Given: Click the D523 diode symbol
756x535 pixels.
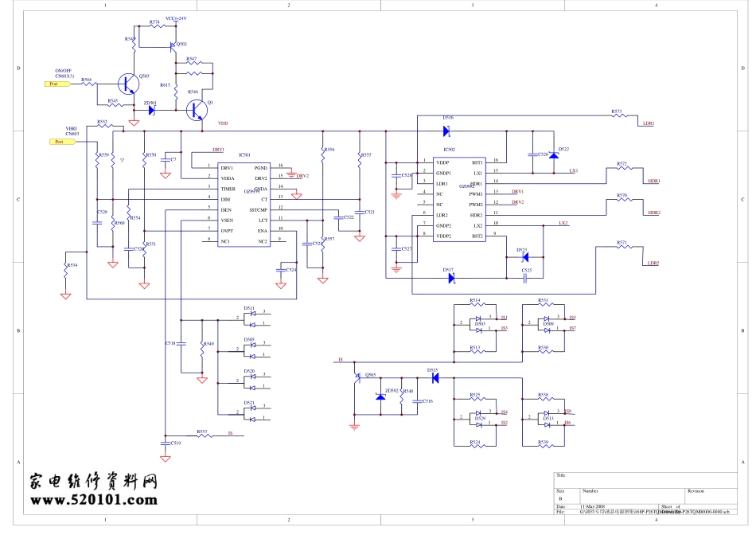Looking at the screenshot, I should click(524, 256).
